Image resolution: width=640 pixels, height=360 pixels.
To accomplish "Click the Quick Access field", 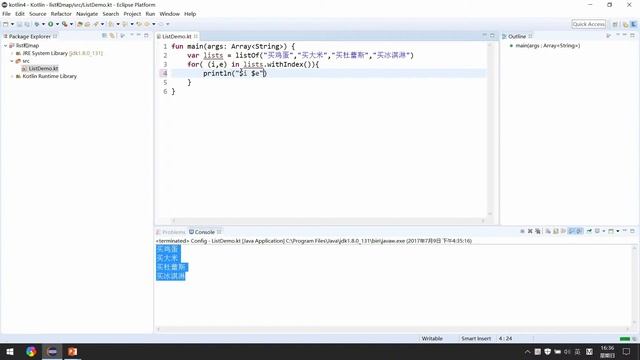I will (588, 24).
